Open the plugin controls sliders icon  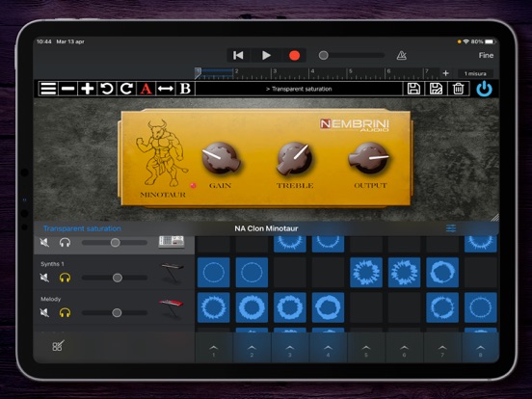click(x=451, y=228)
